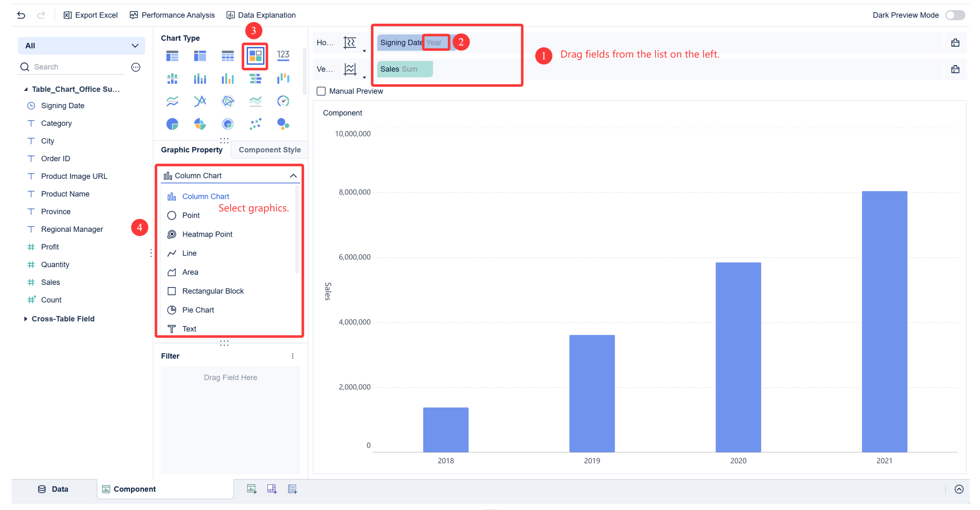Select the gauge chart type icon
Viewport: 980px width, 510px height.
click(283, 101)
